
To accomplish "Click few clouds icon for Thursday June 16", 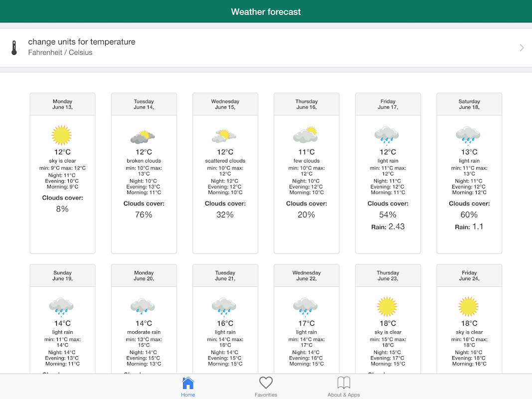I will point(305,135).
